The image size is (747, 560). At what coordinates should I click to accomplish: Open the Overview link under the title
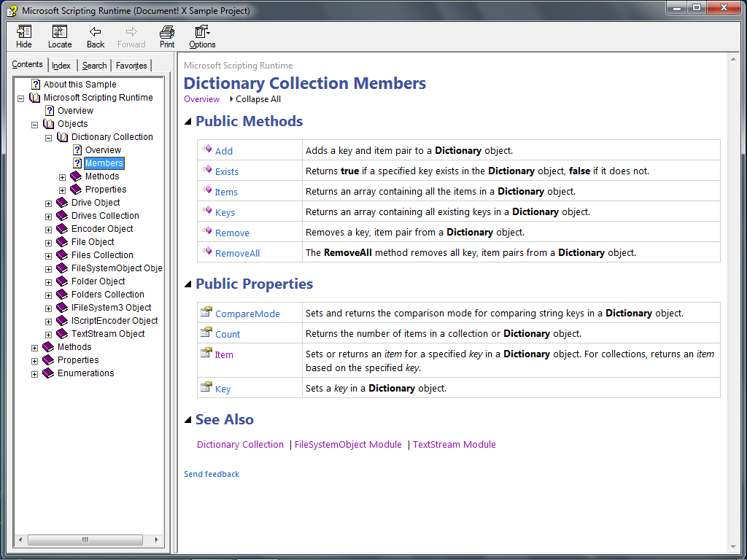pyautogui.click(x=202, y=99)
